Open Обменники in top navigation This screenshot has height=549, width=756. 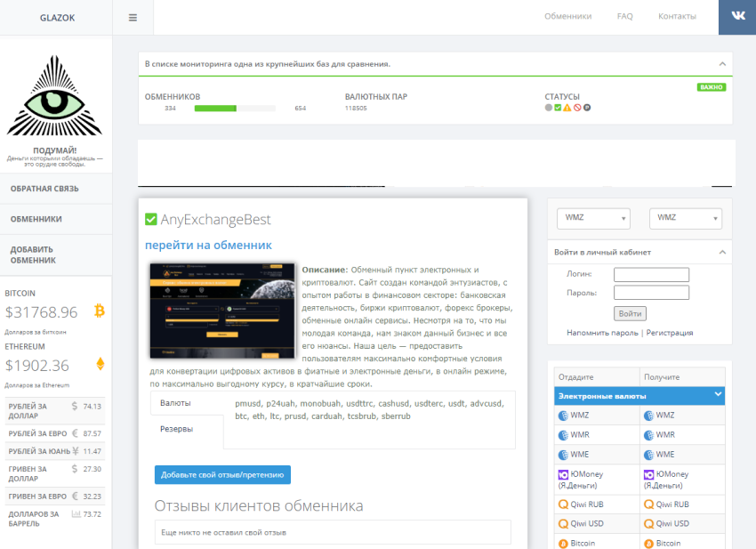tap(568, 16)
